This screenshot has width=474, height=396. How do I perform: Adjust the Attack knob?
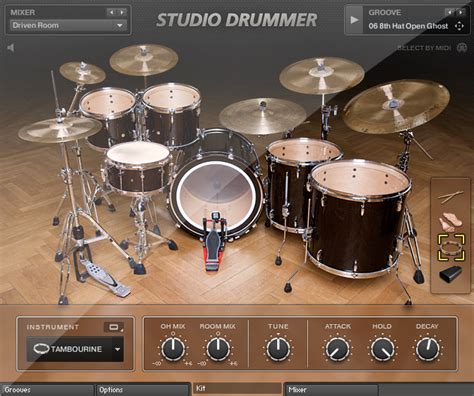click(x=337, y=349)
